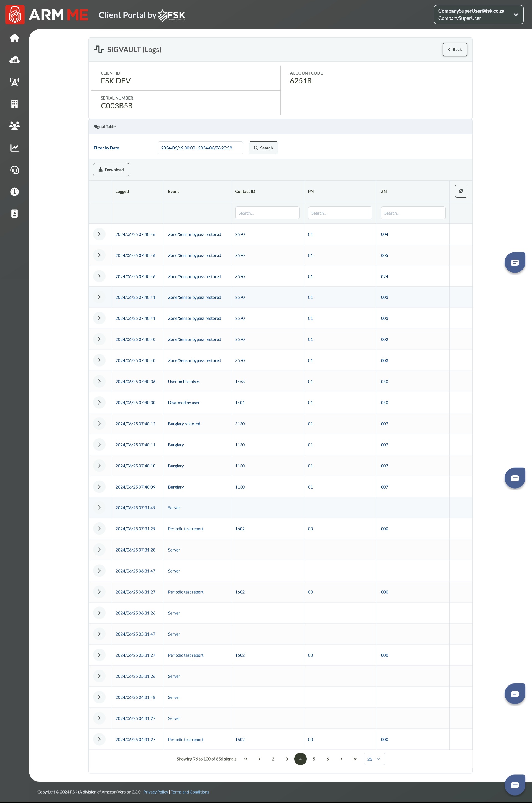The width and height of the screenshot is (532, 803).
Task: Go to page 5 of signals
Action: click(x=314, y=759)
